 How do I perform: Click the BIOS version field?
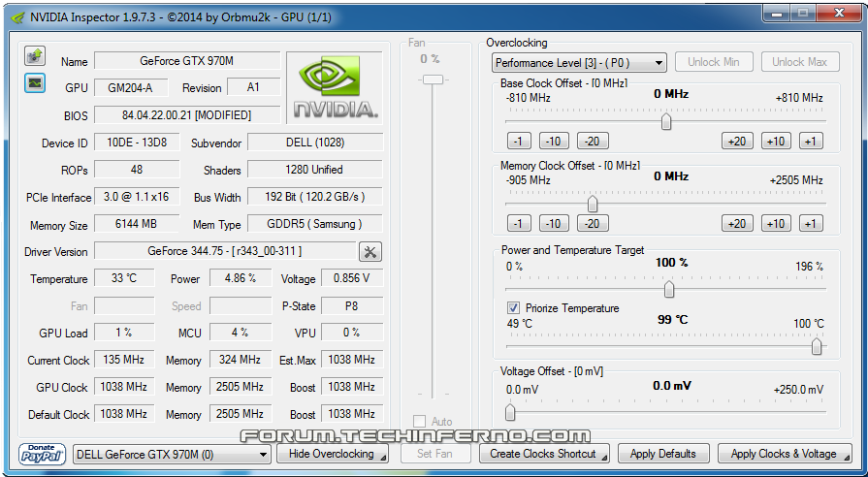click(187, 115)
